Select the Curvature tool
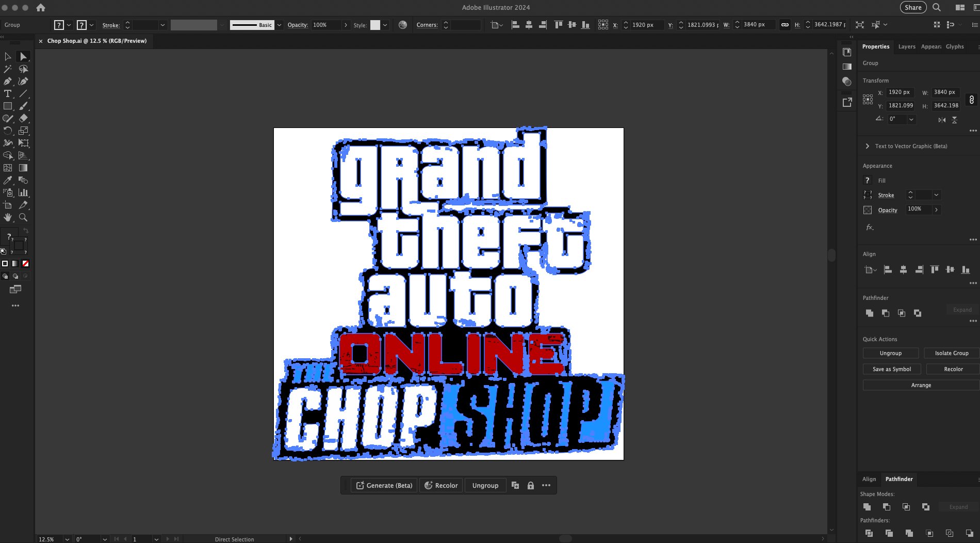The image size is (980, 543). pos(23,81)
